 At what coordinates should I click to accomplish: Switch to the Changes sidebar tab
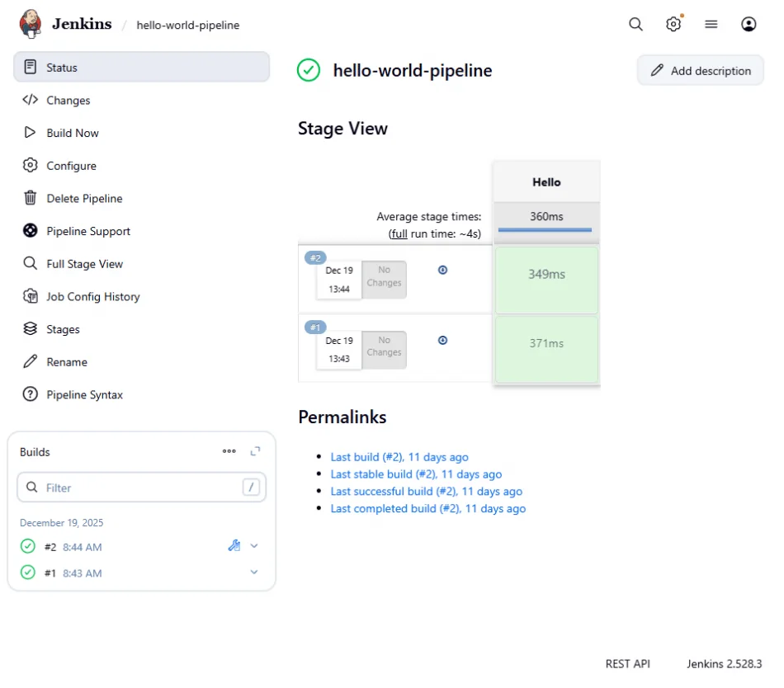click(68, 100)
